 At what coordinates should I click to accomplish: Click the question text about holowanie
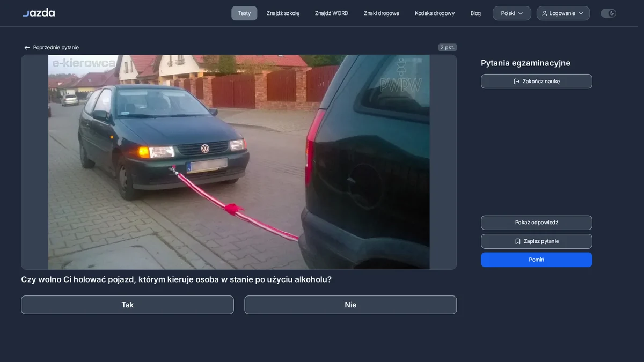(176, 279)
